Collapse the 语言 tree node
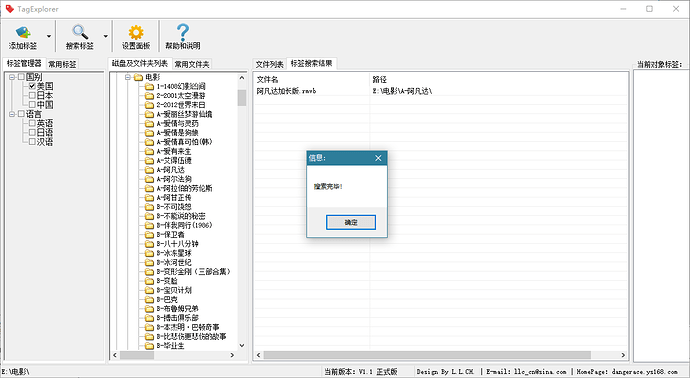This screenshot has width=690, height=378. click(12, 114)
